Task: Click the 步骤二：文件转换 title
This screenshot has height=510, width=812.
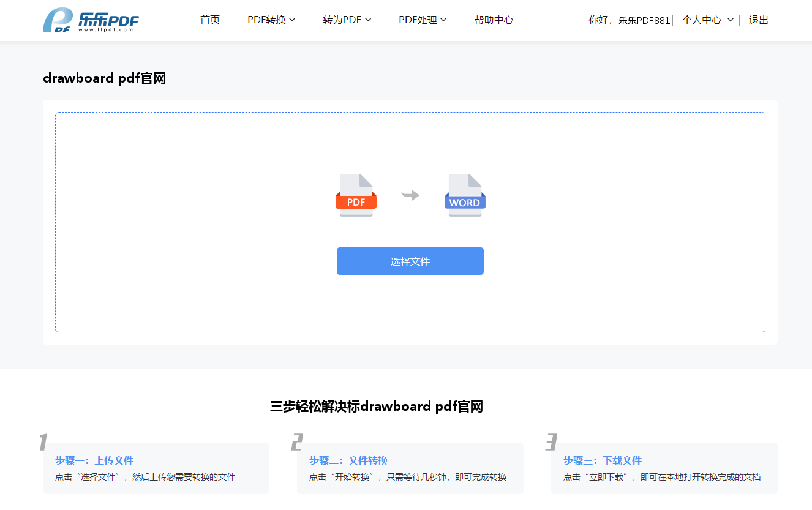Action: [348, 460]
